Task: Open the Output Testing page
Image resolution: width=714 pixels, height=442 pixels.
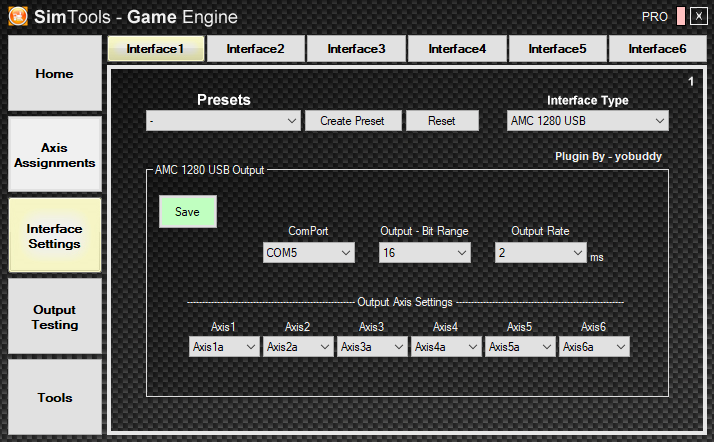Action: click(x=55, y=317)
